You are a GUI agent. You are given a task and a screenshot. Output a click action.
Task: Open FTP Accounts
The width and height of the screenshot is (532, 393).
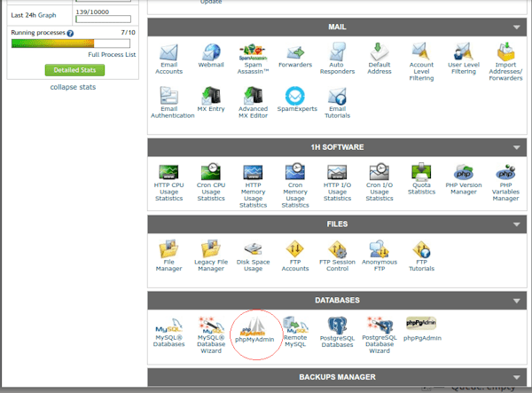coord(295,255)
